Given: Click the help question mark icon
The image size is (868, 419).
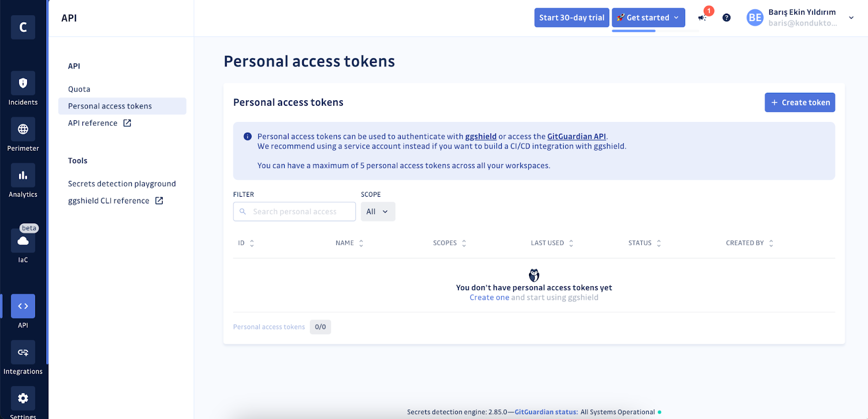Looking at the screenshot, I should [x=726, y=17].
